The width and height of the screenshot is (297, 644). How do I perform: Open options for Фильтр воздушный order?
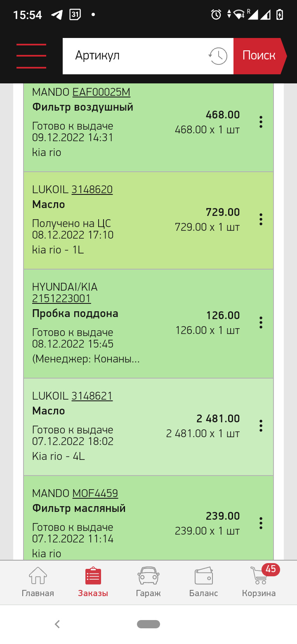pos(261,122)
